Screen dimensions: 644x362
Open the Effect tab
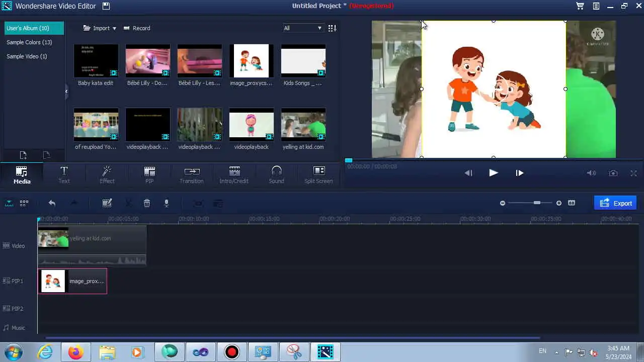click(x=107, y=174)
